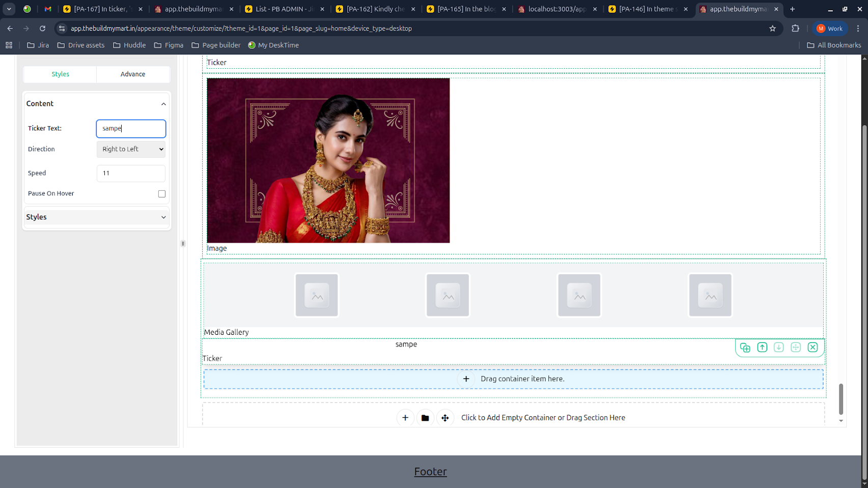Open the Gmail pinned tab

click(x=48, y=9)
